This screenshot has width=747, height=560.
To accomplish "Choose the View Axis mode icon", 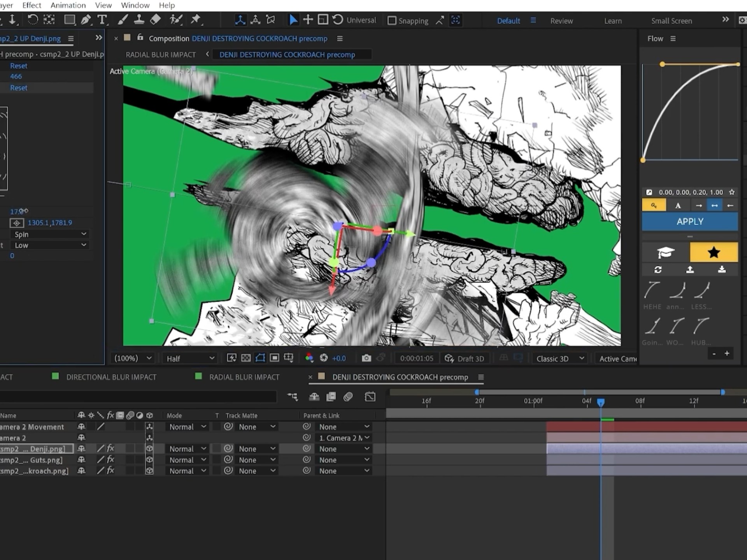I will 270,20.
